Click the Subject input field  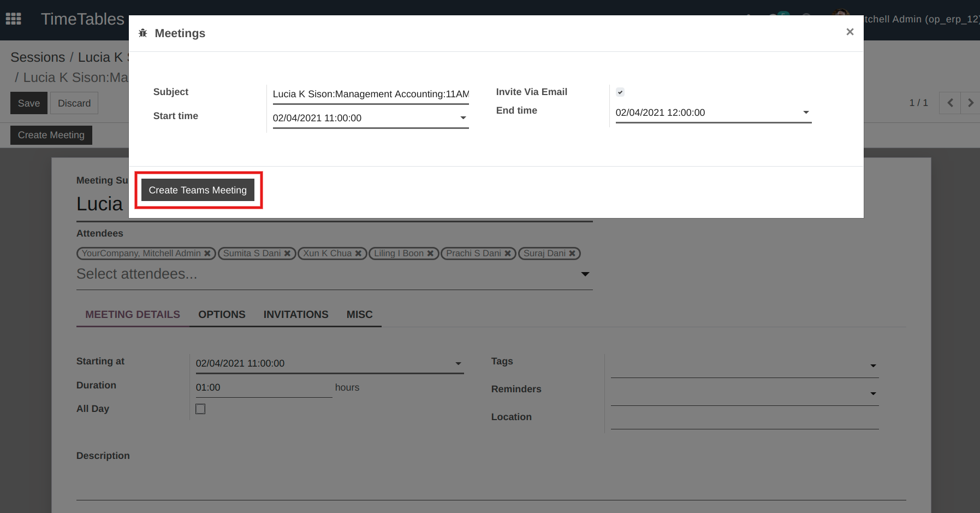[371, 95]
